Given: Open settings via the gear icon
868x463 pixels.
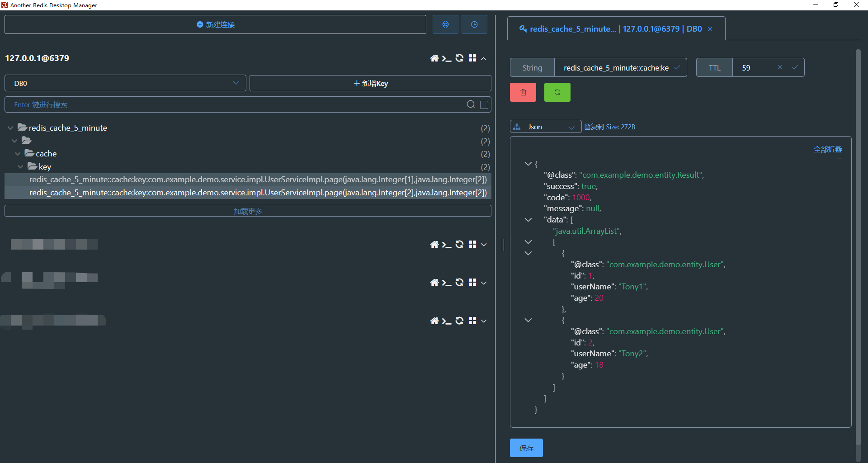Looking at the screenshot, I should tap(445, 24).
